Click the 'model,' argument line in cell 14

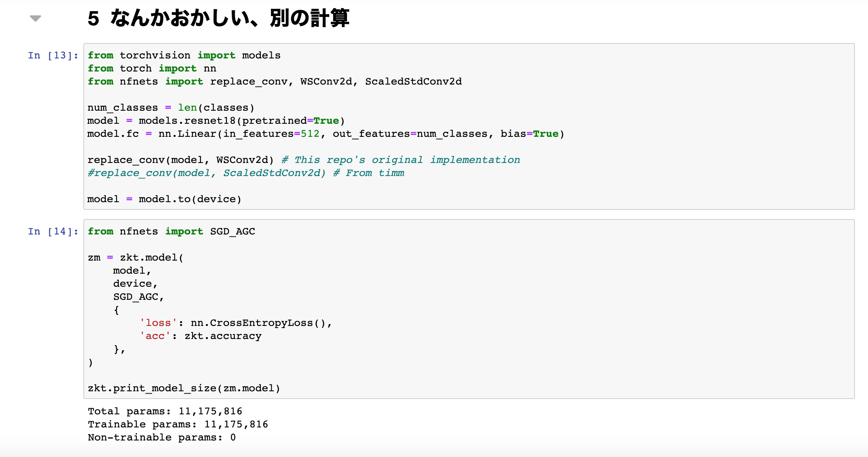point(132,271)
